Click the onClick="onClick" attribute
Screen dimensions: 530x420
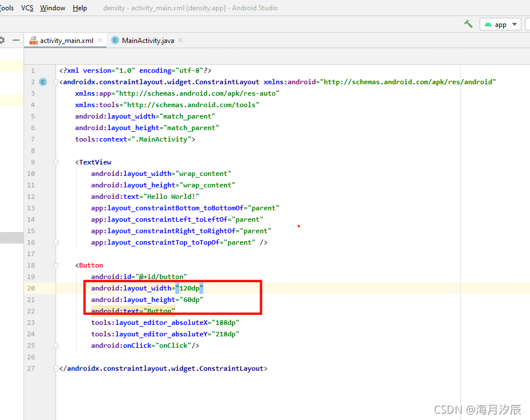(141, 346)
